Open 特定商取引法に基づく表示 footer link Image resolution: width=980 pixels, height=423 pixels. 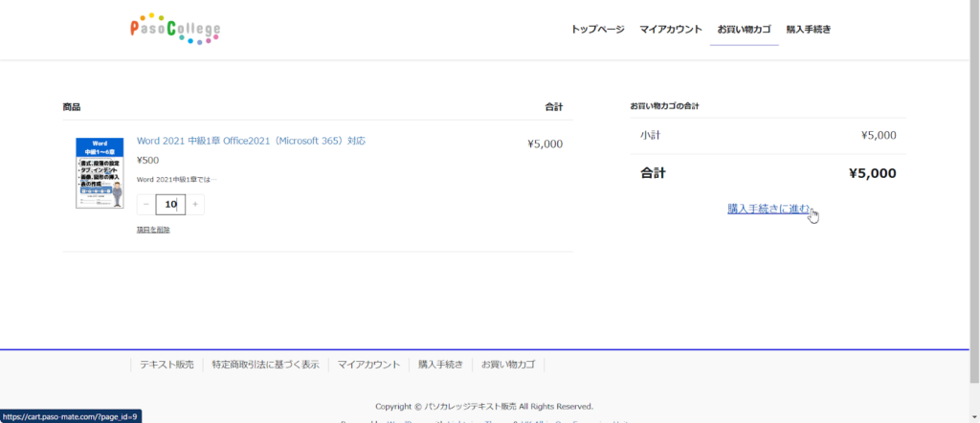tap(265, 365)
